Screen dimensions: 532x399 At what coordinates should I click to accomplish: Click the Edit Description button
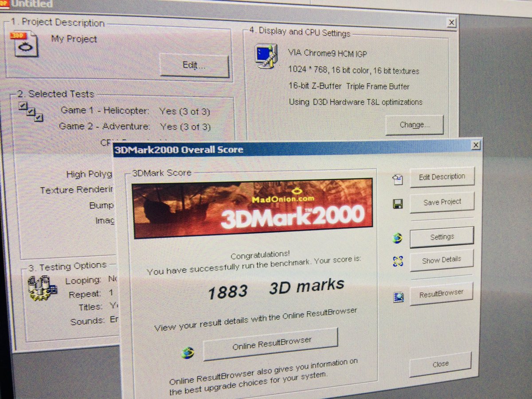tap(442, 177)
